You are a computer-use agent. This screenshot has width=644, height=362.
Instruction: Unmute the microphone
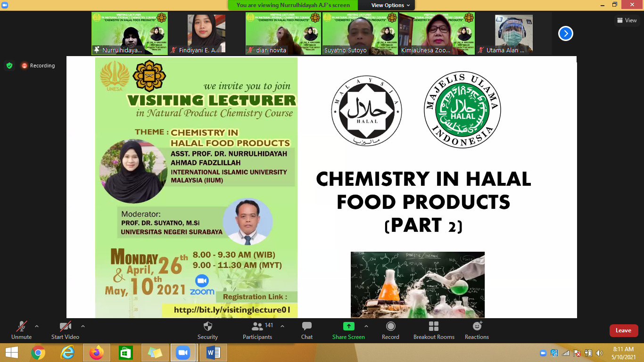[x=22, y=327]
